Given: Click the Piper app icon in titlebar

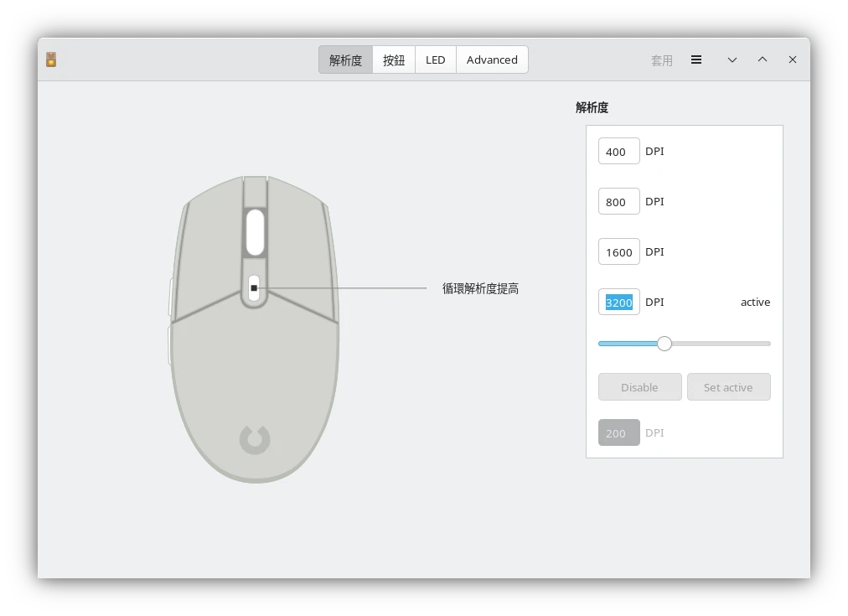Looking at the screenshot, I should click(x=51, y=60).
